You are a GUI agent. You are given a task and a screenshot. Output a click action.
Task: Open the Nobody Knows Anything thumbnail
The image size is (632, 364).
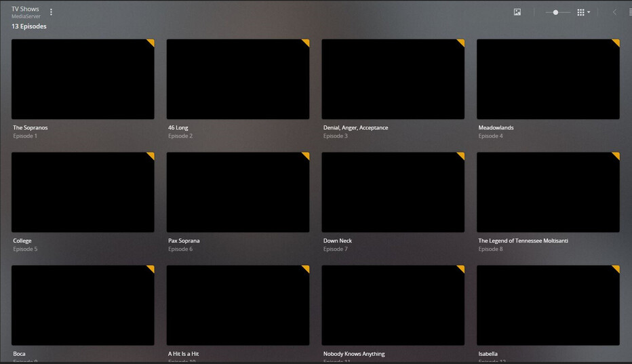pyautogui.click(x=393, y=305)
